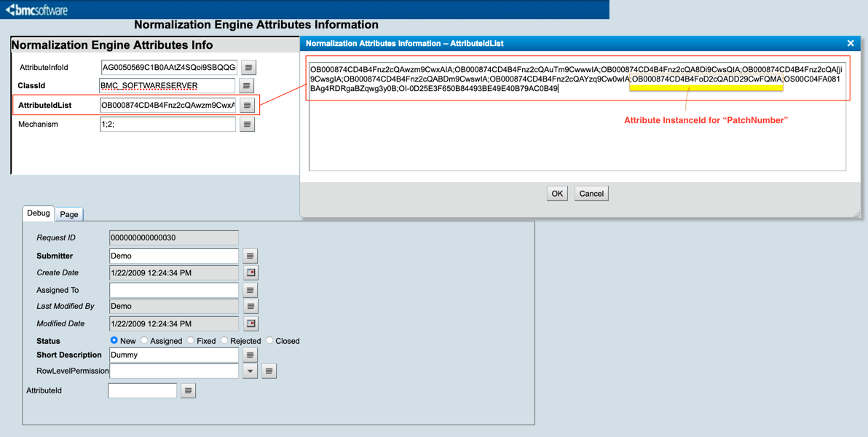
Task: Click the expand icon beside ClassId field
Action: (x=247, y=86)
